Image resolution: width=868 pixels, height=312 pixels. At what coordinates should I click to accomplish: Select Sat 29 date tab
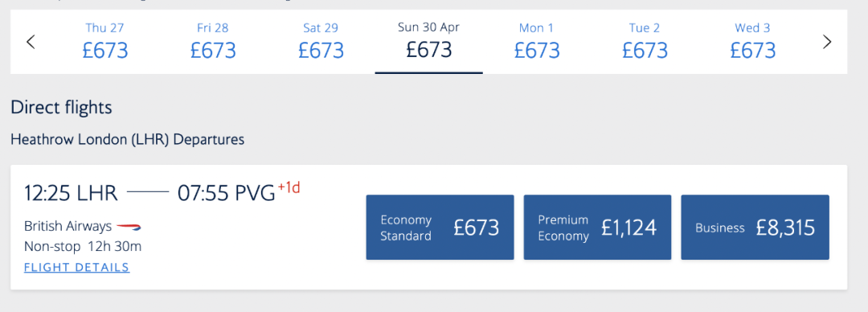pyautogui.click(x=321, y=42)
